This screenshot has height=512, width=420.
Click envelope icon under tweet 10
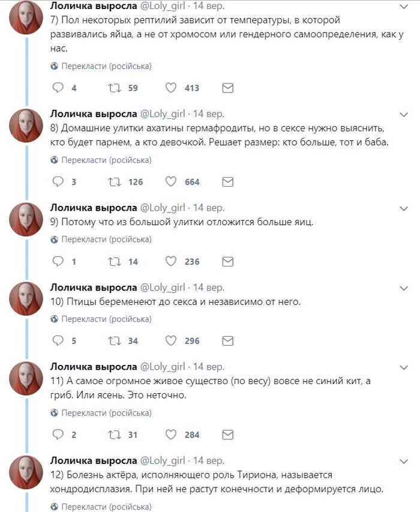pyautogui.click(x=227, y=340)
